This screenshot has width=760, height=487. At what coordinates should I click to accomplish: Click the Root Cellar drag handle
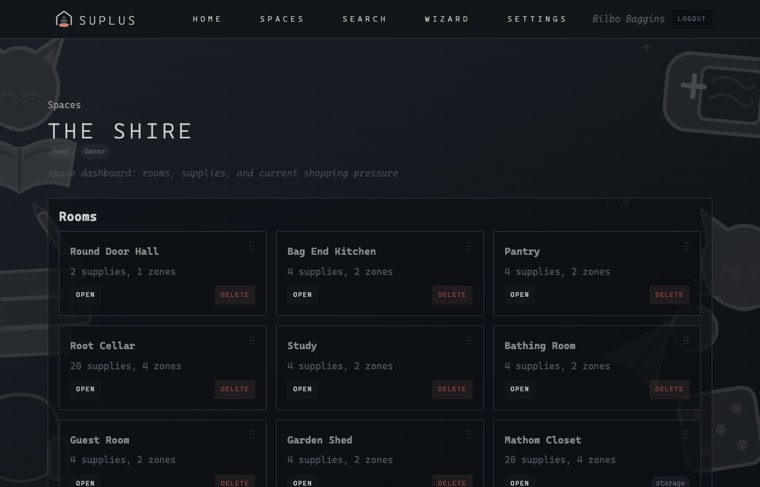pyautogui.click(x=252, y=340)
